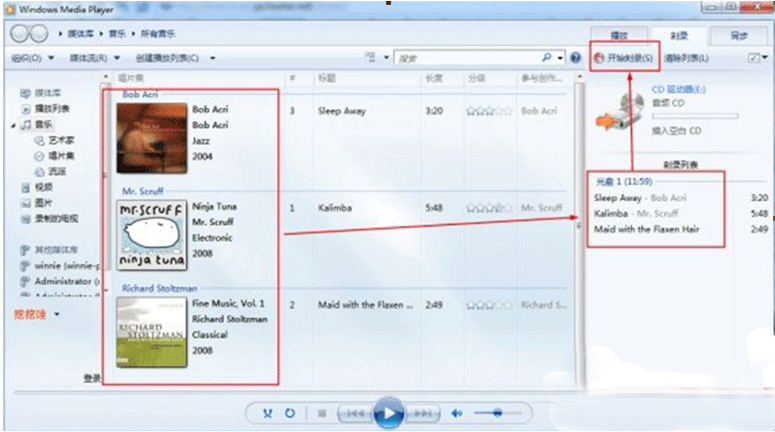
Task: Click the Forward navigation button
Action: pyautogui.click(x=39, y=34)
